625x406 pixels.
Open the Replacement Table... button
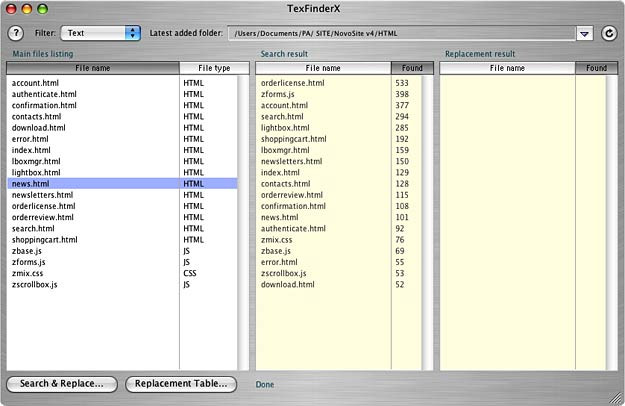coord(181,384)
